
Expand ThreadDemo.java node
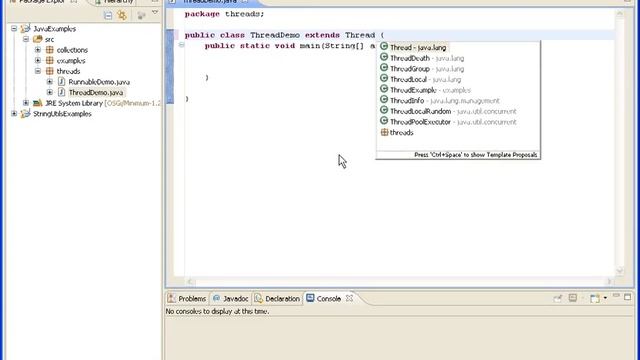pyautogui.click(x=50, y=92)
